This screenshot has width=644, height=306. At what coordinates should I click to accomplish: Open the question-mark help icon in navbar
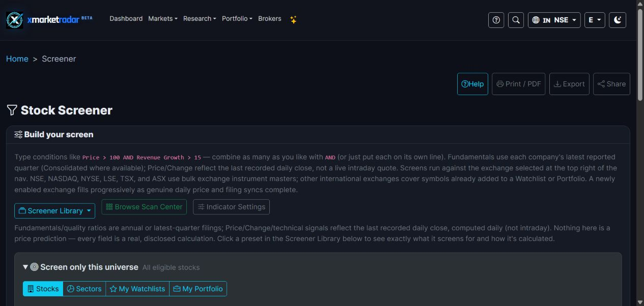click(496, 20)
